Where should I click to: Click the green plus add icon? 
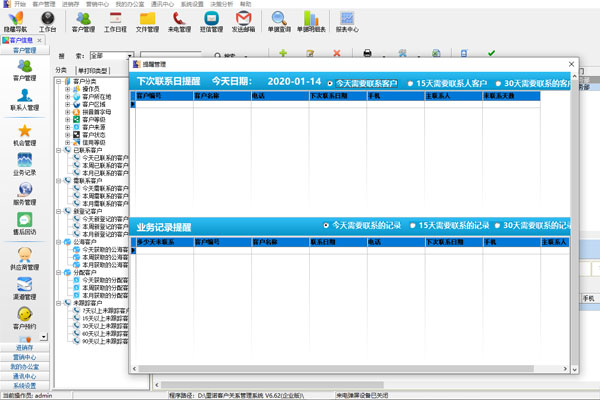click(283, 53)
